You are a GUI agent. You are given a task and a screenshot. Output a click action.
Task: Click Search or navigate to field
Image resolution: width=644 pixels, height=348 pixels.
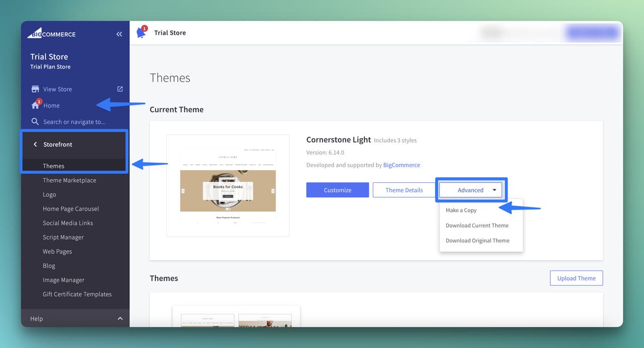point(74,122)
